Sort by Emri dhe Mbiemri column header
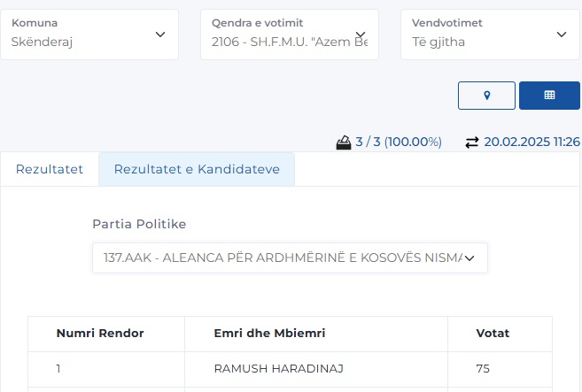 (269, 334)
